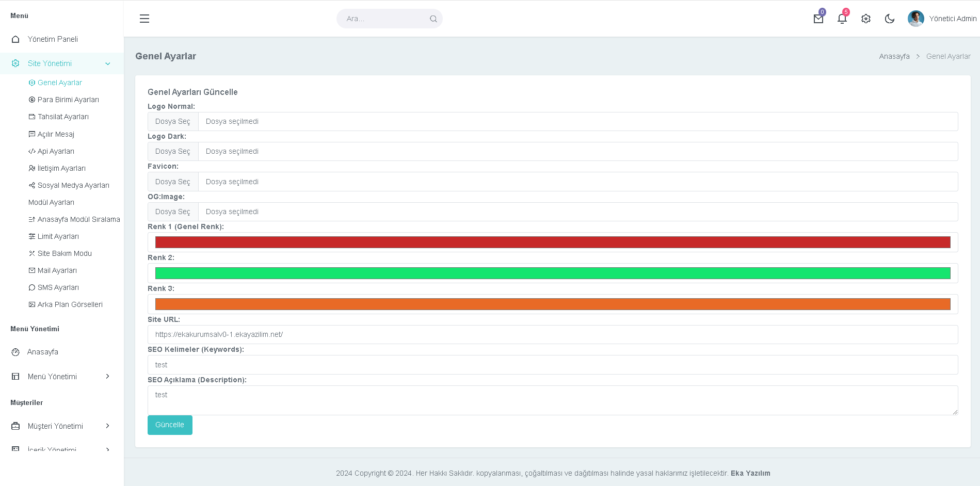Click the Mail Ayarları envelope icon
Image resolution: width=980 pixels, height=486 pixels.
32,270
